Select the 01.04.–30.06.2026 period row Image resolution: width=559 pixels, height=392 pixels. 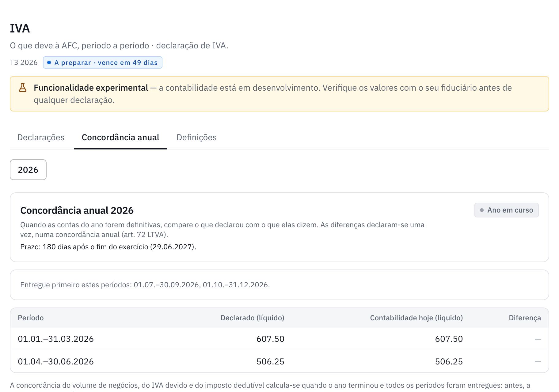[279, 361]
